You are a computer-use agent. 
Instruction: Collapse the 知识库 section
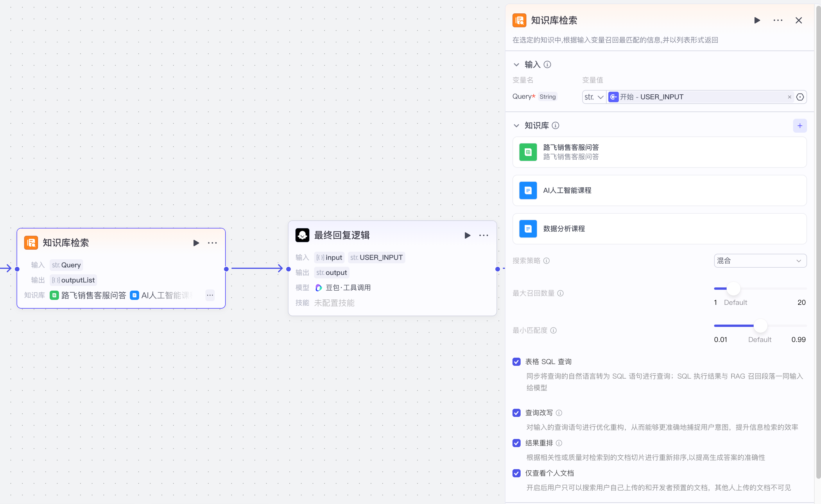[516, 126]
